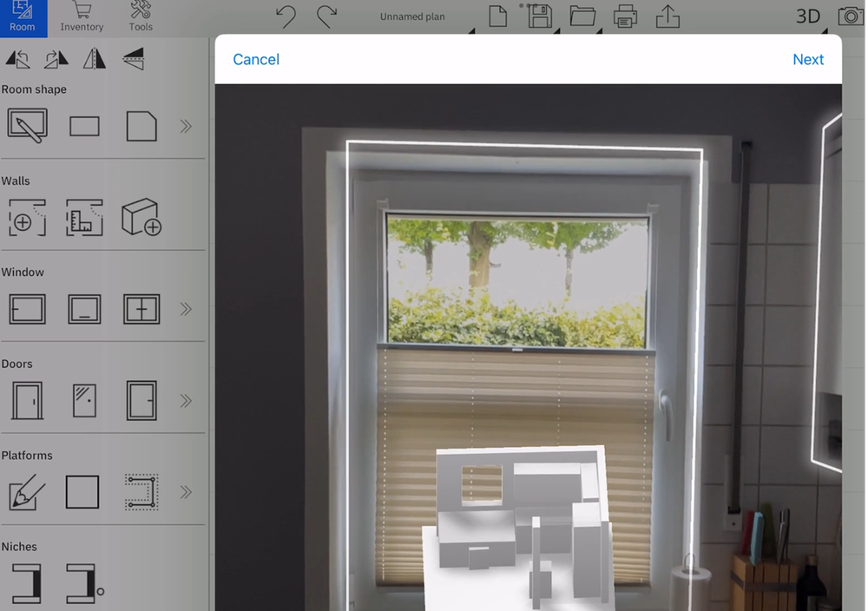
Task: Insert the door with a right-side handle
Action: click(x=141, y=400)
